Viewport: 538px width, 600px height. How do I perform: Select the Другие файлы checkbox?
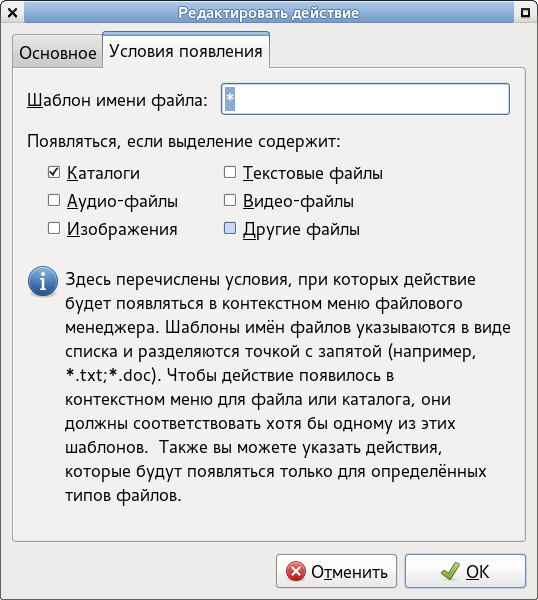point(230,228)
